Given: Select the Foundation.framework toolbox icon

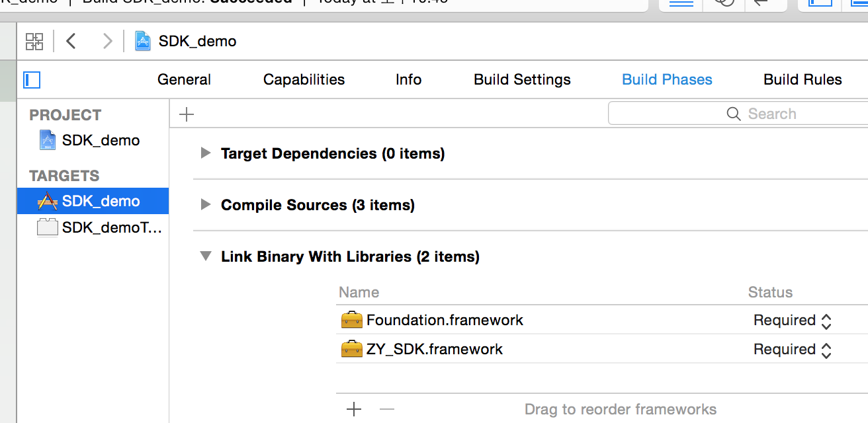Looking at the screenshot, I should (352, 320).
